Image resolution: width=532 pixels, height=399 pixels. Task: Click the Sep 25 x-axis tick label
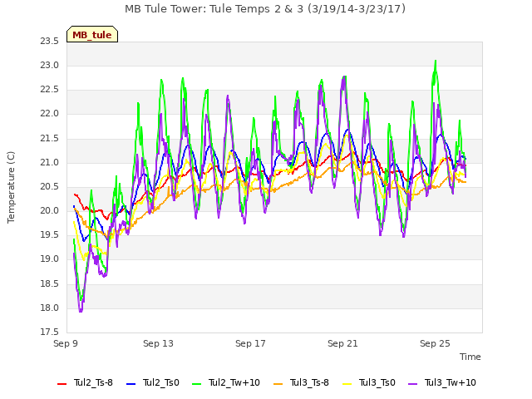(435, 343)
